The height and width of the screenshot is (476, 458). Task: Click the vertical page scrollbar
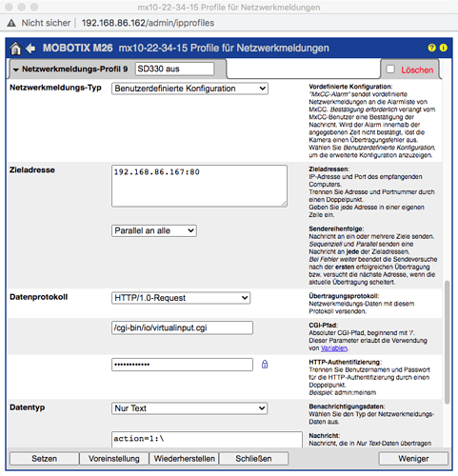coord(447,343)
